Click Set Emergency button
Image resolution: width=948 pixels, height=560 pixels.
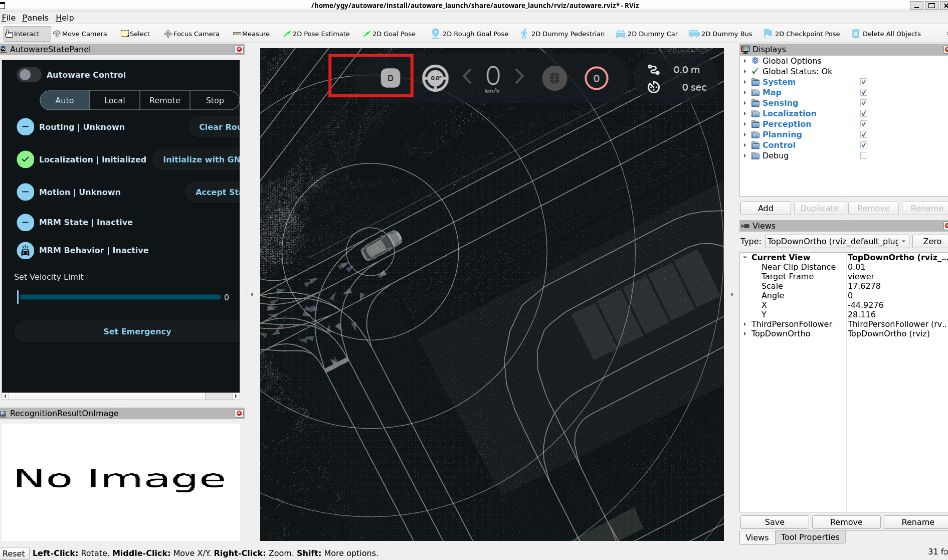pyautogui.click(x=127, y=331)
